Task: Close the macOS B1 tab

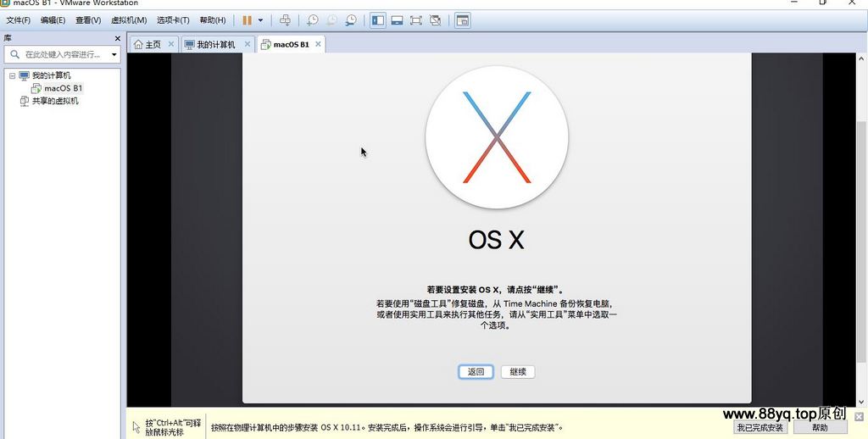Action: coord(318,44)
